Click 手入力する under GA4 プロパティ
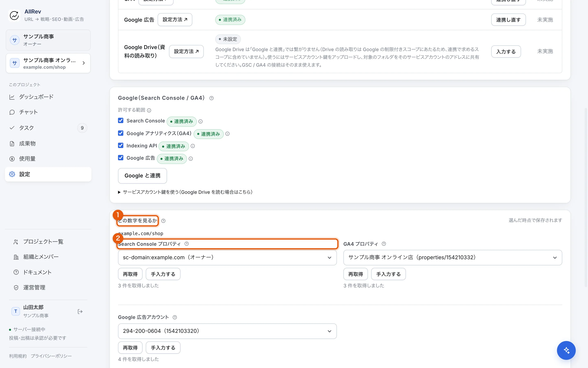 coord(388,274)
